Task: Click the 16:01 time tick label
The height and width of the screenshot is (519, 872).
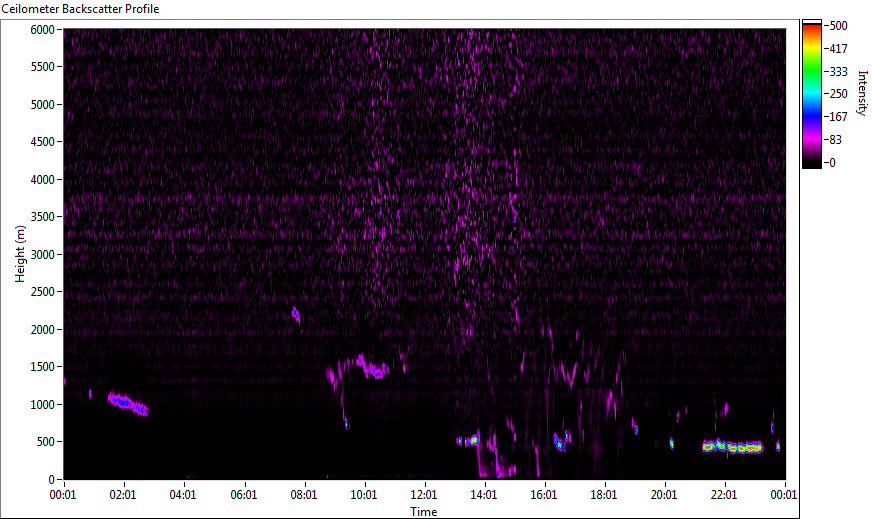Action: pos(544,494)
